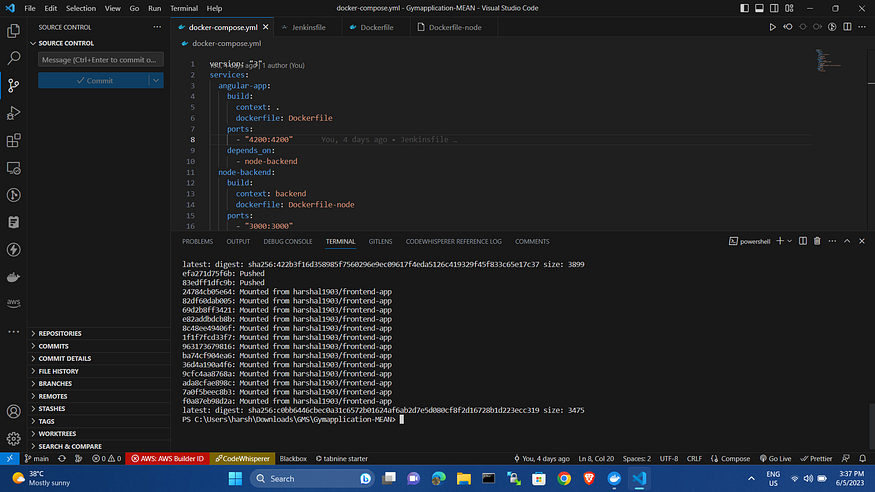Viewport: 875px width, 492px height.
Task: Open the Explorer view in activity bar
Action: (13, 31)
